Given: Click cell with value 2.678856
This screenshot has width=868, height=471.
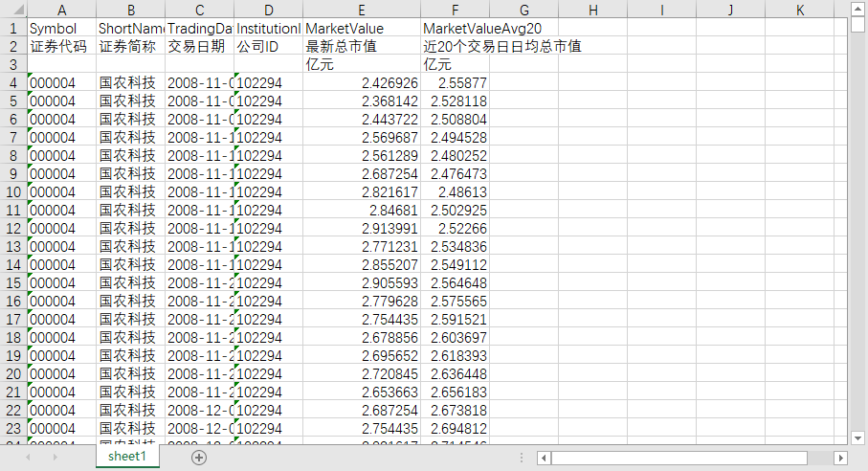Looking at the screenshot, I should point(362,338).
